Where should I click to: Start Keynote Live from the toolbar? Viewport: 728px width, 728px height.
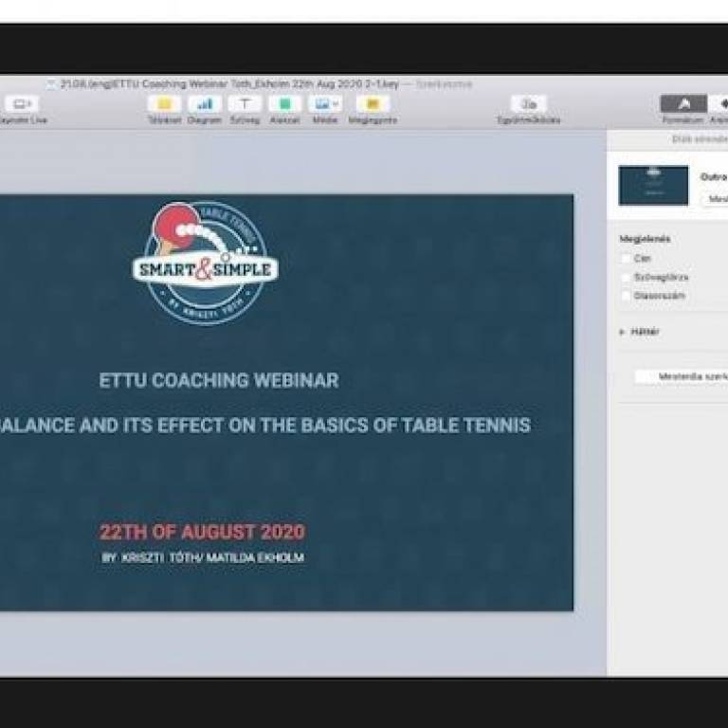coord(21,103)
